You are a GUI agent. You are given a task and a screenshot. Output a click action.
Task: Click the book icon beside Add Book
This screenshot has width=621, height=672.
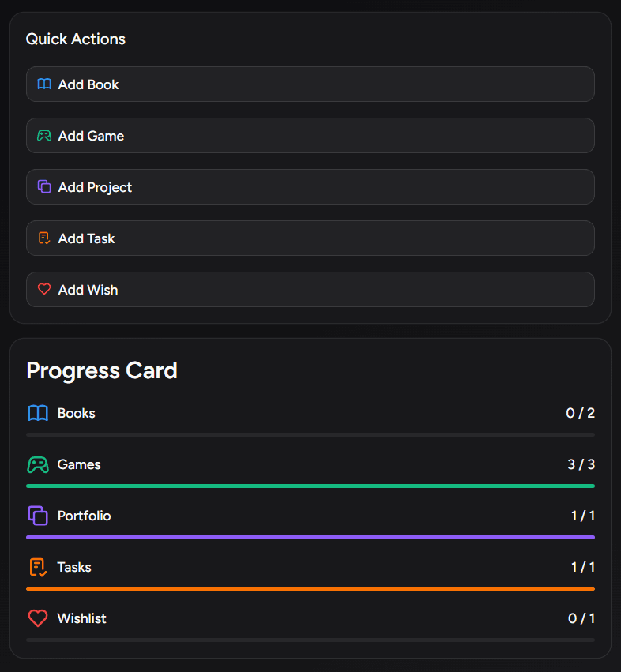click(x=44, y=84)
